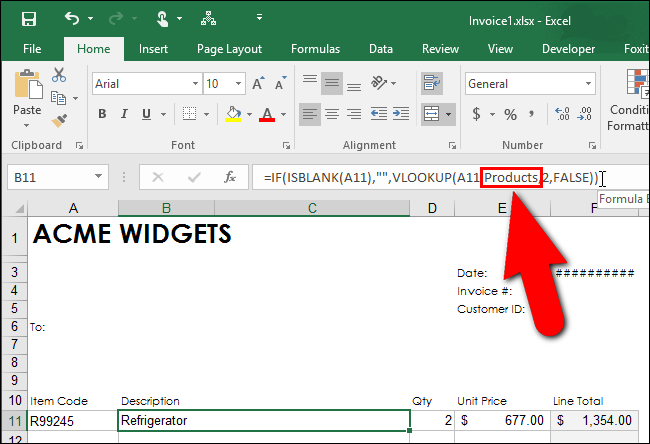
Task: Click the Save icon in the title bar
Action: tap(29, 19)
